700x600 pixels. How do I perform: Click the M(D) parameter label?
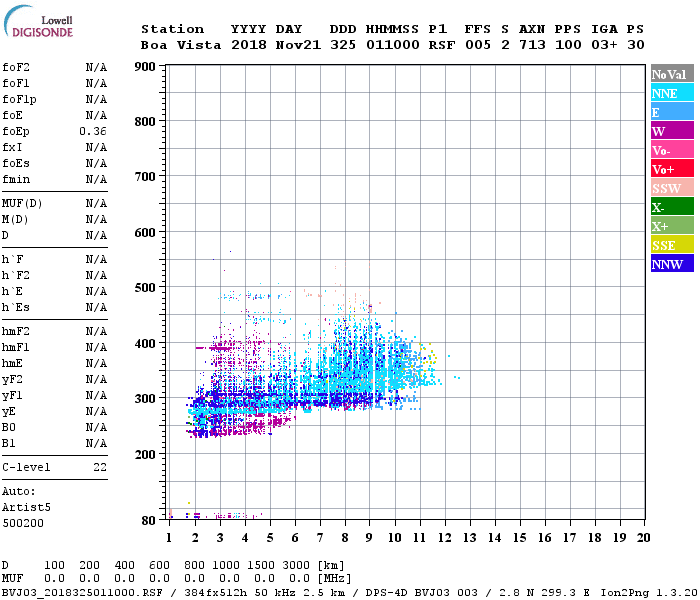coord(15,220)
